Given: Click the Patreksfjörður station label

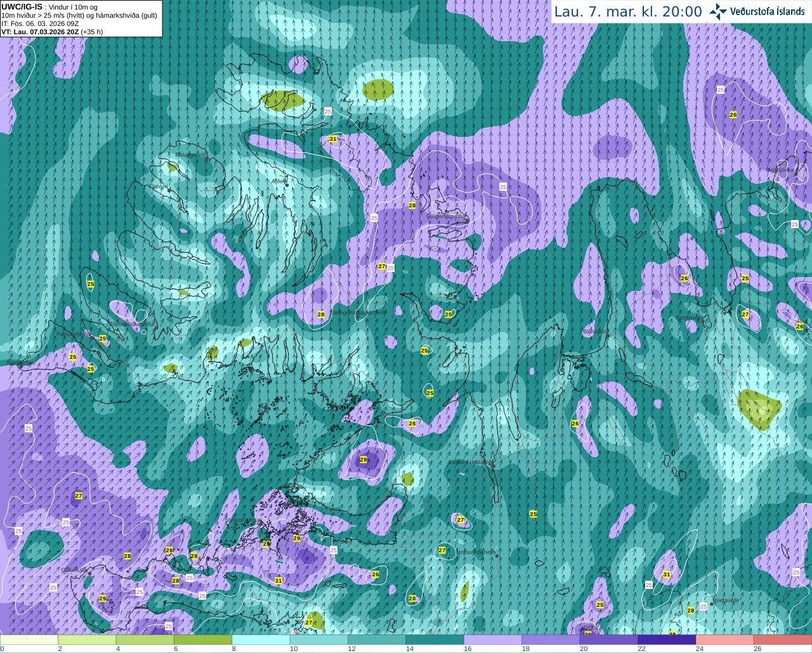Looking at the screenshot, I should tap(74, 333).
